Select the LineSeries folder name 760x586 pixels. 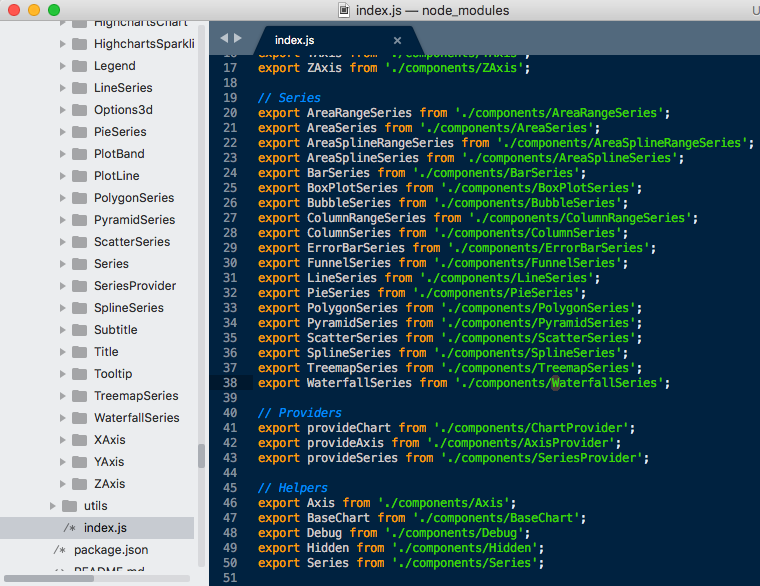click(x=123, y=88)
